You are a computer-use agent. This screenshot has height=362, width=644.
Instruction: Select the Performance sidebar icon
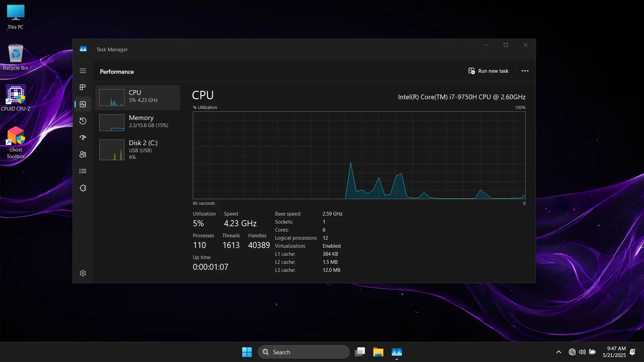click(x=83, y=104)
